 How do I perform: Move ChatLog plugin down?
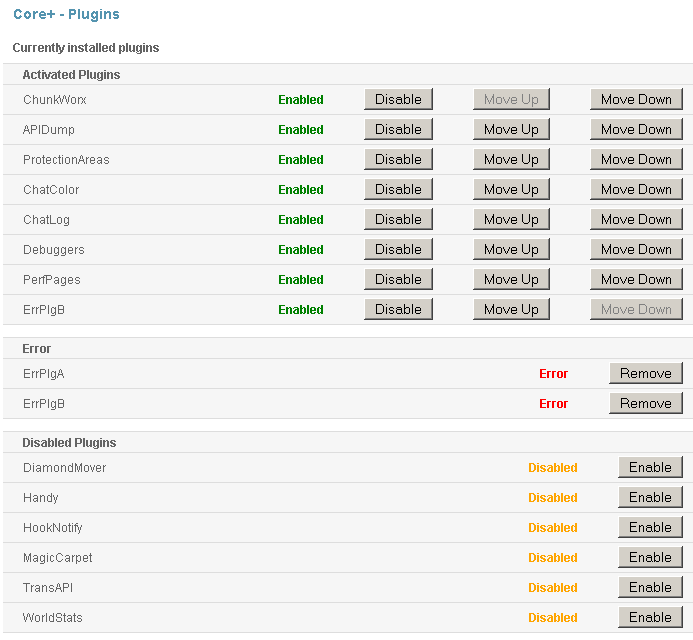[x=636, y=219]
